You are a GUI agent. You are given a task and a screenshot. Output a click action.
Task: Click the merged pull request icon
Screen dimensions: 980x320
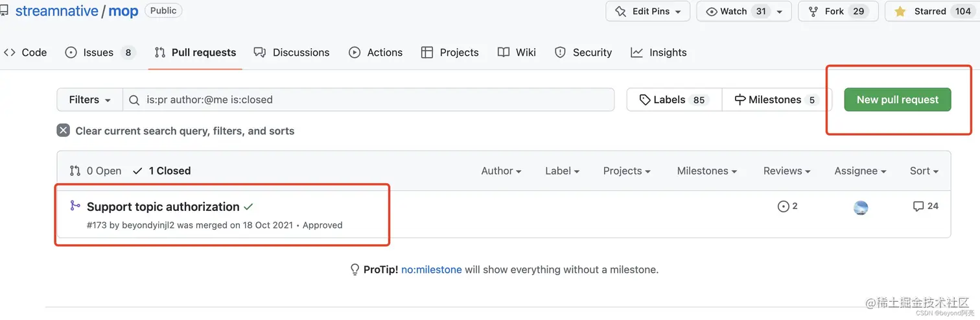point(75,206)
